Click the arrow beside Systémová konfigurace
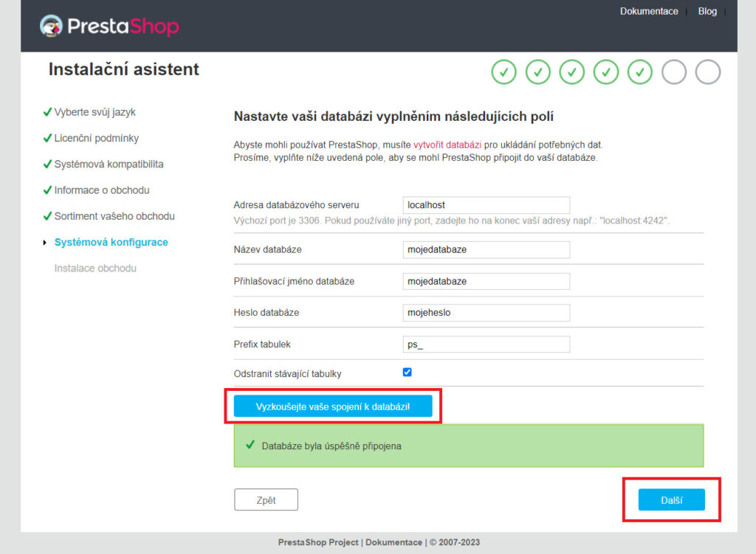 pyautogui.click(x=45, y=242)
